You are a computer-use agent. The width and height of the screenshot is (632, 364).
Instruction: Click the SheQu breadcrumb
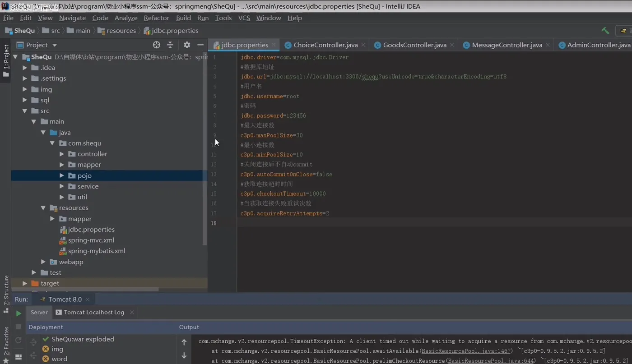[20, 31]
